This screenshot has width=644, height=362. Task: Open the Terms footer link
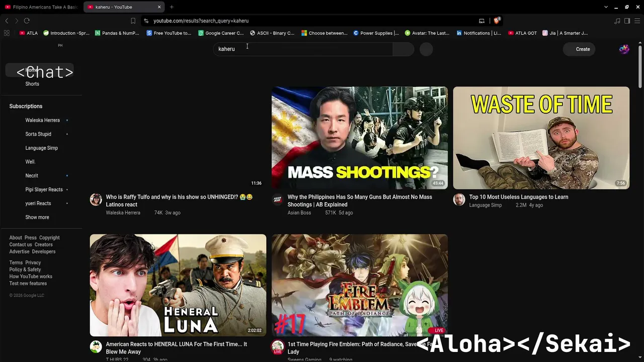click(16, 262)
